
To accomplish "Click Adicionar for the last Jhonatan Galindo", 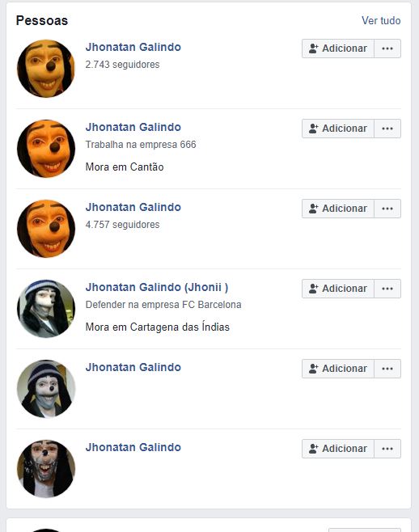I will point(338,449).
